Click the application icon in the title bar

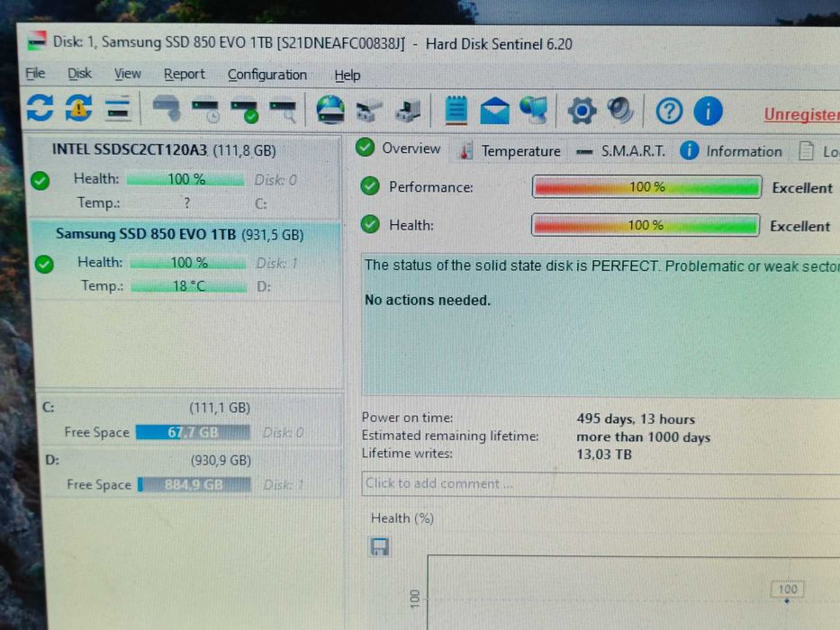click(36, 41)
